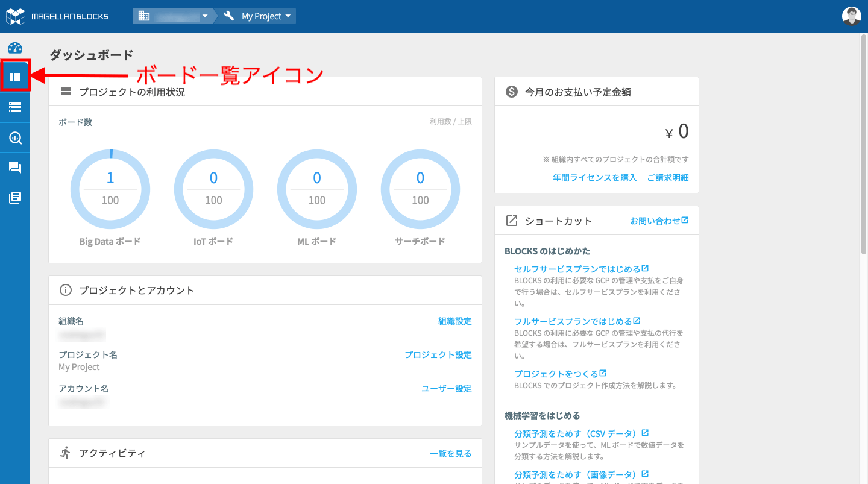Click the organization building icon in header
868x484 pixels.
pyautogui.click(x=144, y=16)
